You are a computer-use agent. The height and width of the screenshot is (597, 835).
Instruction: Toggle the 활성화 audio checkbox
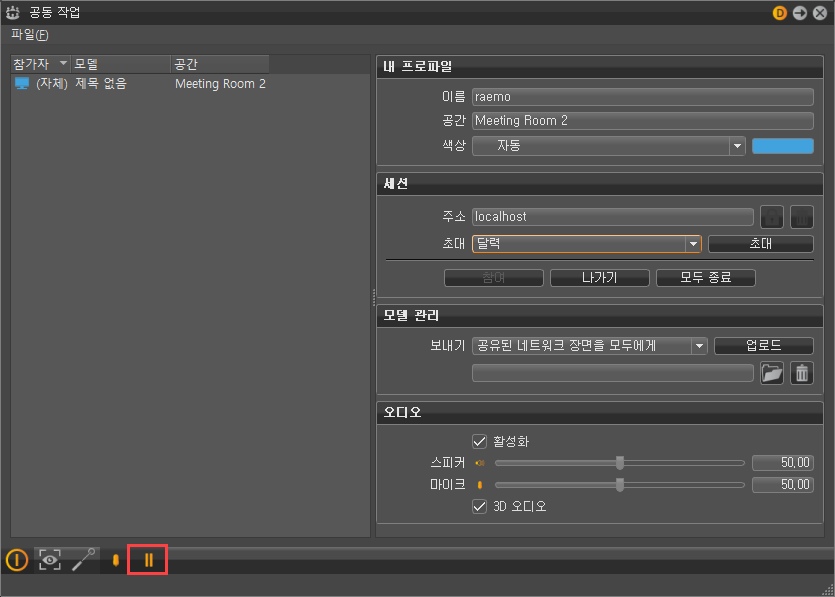click(x=479, y=441)
